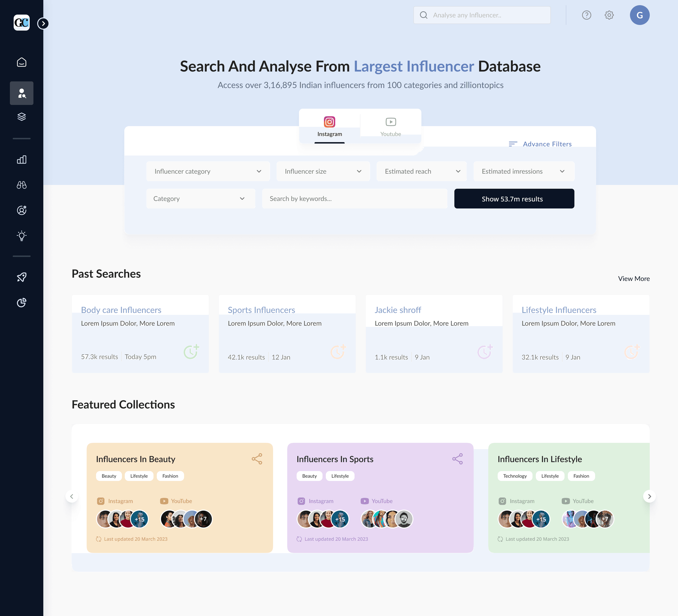Viewport: 678px width, 616px height.
Task: Click the rocket launch sidebar icon
Action: coord(21,277)
